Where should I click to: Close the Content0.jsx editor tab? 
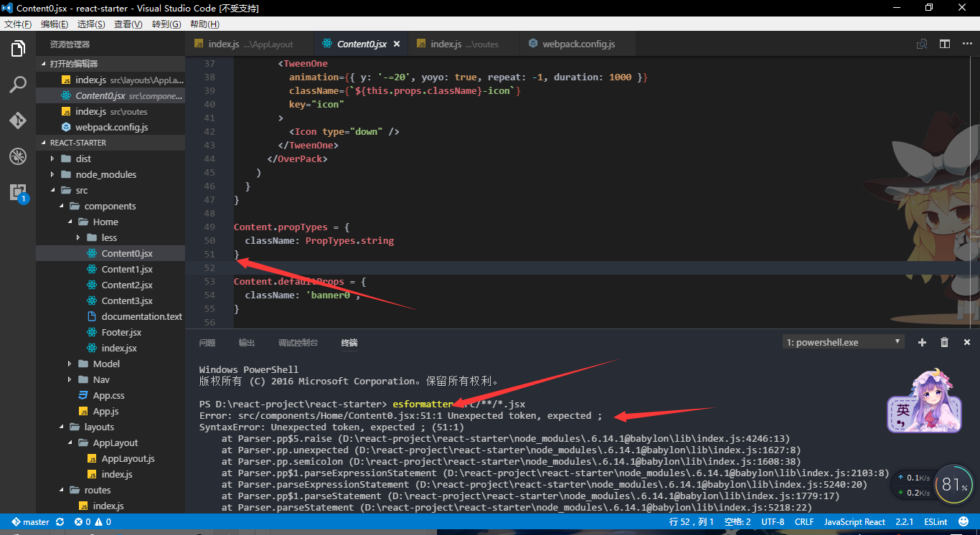397,44
